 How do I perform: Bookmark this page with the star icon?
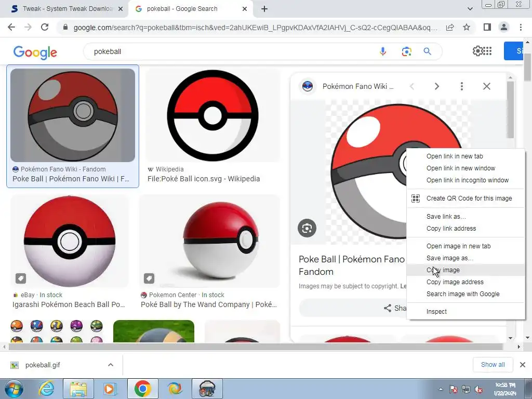pos(467,27)
